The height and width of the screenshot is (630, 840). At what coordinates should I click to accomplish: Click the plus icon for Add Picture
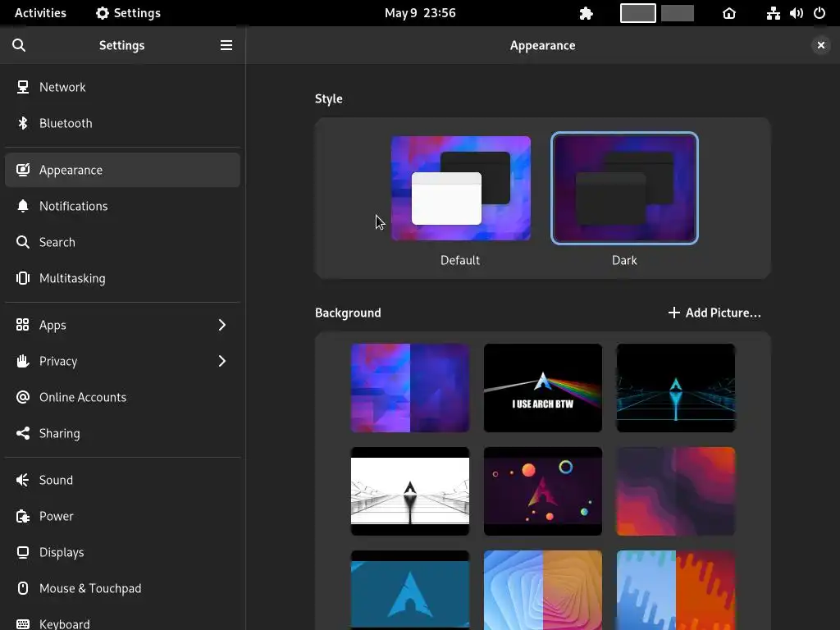tap(674, 313)
